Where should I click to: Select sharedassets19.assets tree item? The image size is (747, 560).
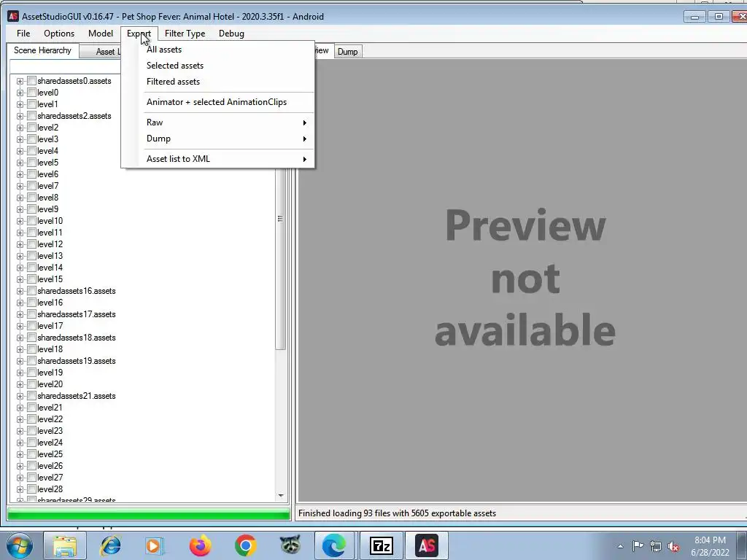[76, 361]
